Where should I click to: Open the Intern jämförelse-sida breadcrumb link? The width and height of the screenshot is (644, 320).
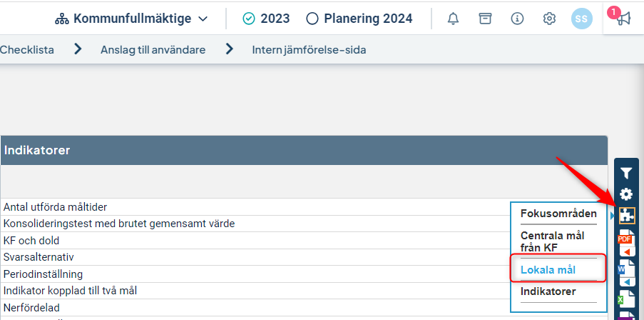pos(309,50)
